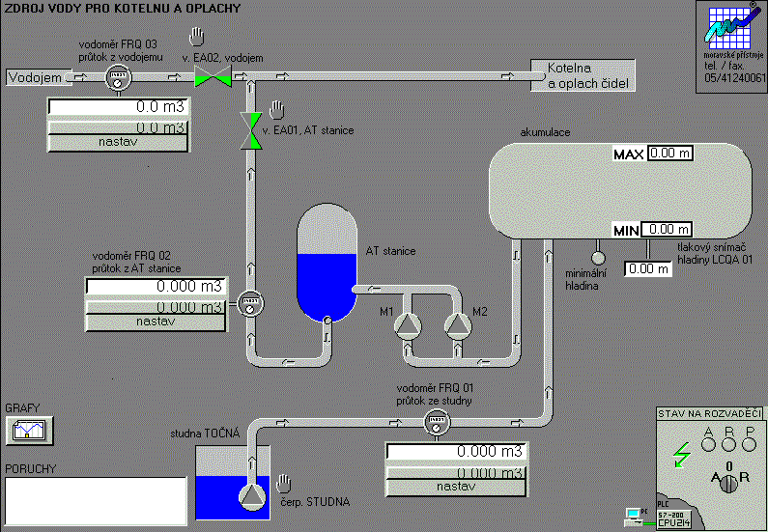Click the blue water level in AT stanice tank
This screenshot has height=532, width=768.
click(x=327, y=286)
